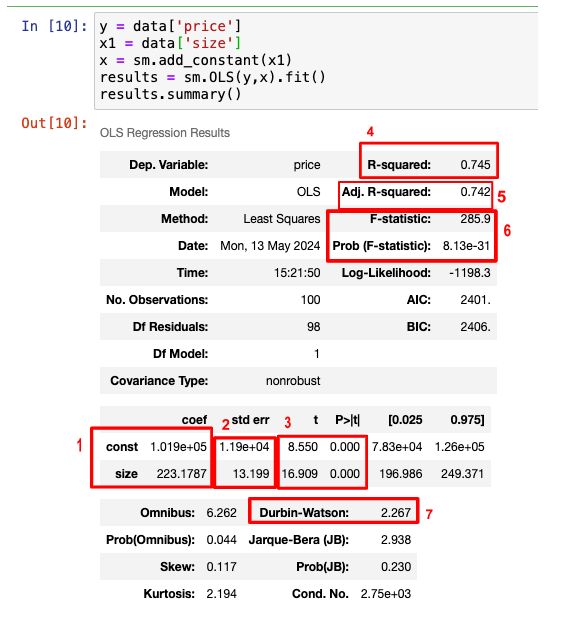Click the Prob(Omnibus) value 0.044
This screenshot has height=623, width=561.
pos(221,540)
